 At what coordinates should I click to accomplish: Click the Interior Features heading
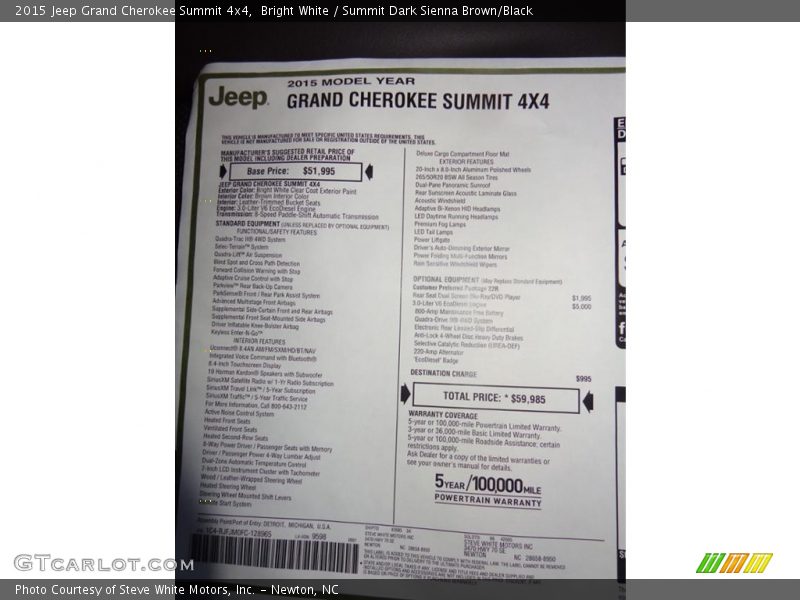pyautogui.click(x=258, y=341)
